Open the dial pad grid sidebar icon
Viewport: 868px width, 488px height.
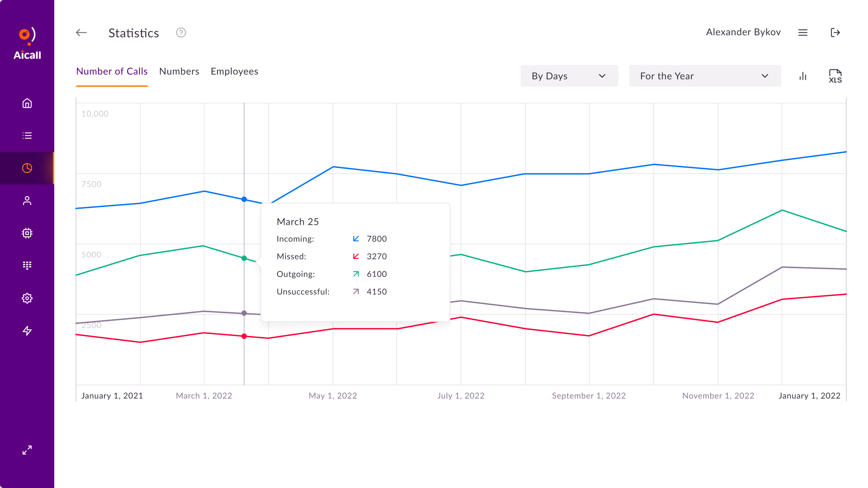pyautogui.click(x=27, y=265)
